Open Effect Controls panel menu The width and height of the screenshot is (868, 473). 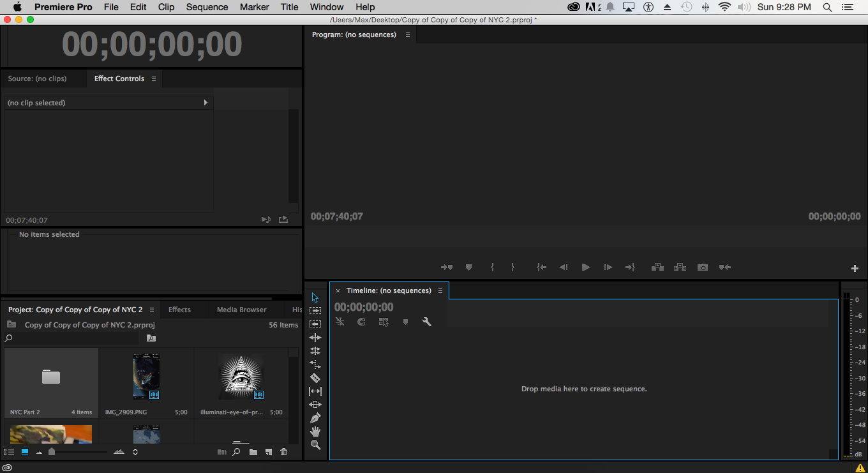click(x=153, y=79)
